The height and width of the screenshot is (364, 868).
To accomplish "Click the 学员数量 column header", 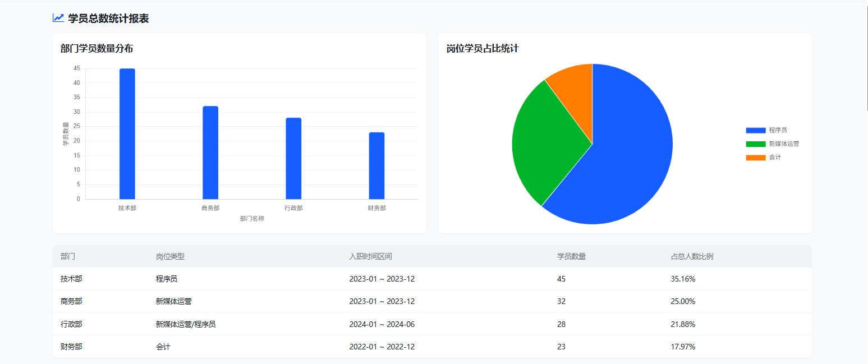I will (x=571, y=256).
